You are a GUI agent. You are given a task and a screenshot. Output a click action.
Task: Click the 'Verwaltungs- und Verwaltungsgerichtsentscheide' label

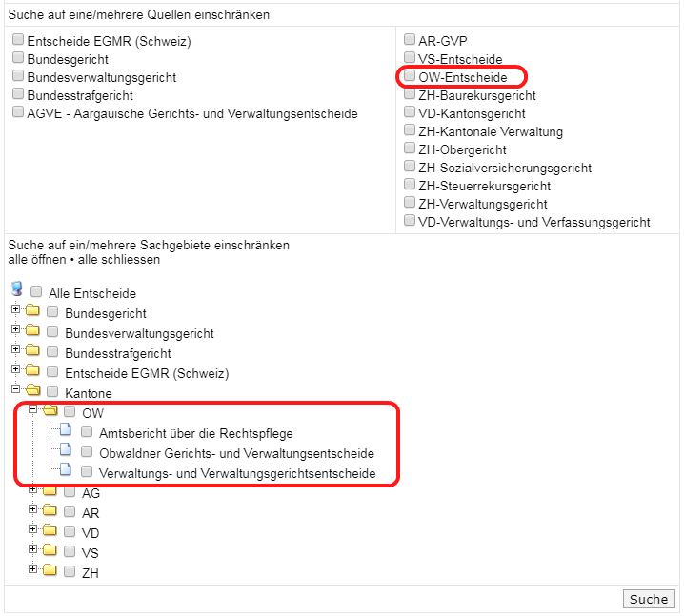tap(237, 473)
